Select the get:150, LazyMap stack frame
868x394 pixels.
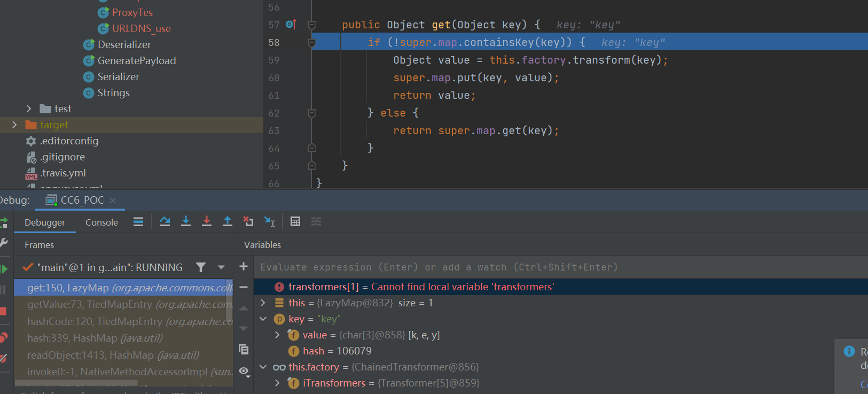coord(123,288)
